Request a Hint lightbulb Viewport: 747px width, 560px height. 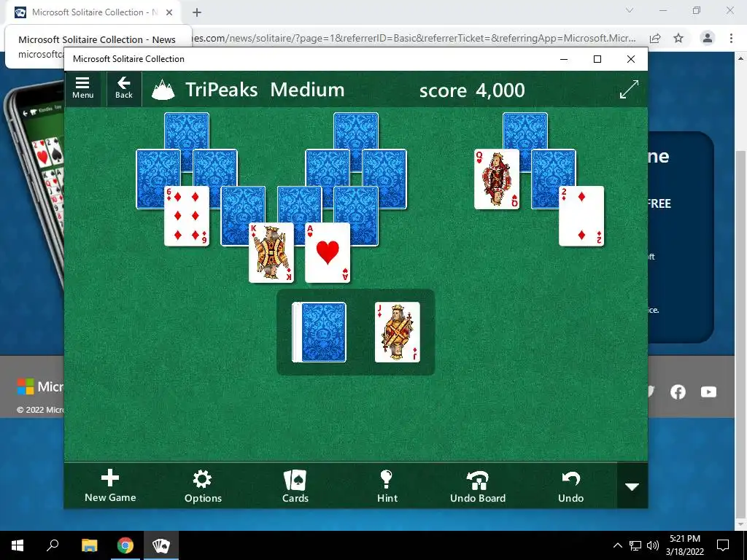[387, 486]
